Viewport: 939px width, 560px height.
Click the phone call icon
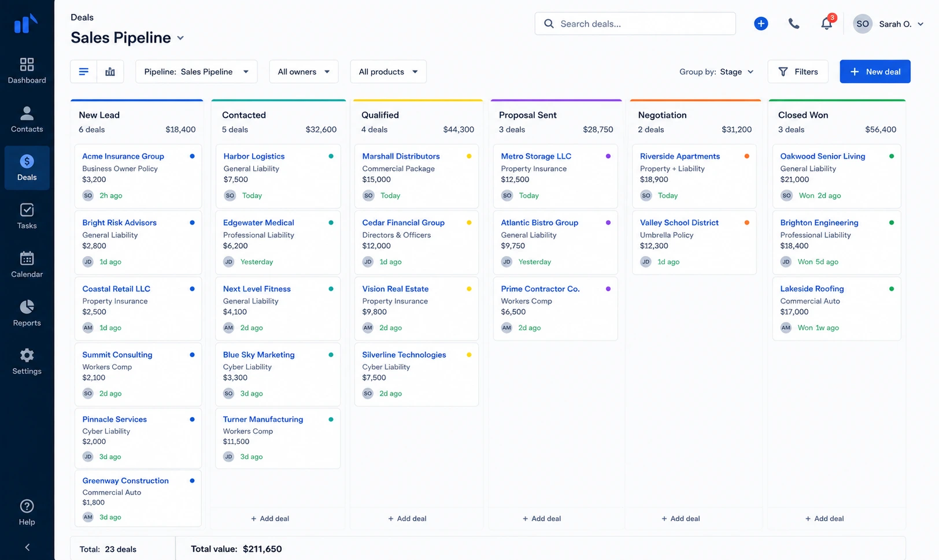(794, 24)
